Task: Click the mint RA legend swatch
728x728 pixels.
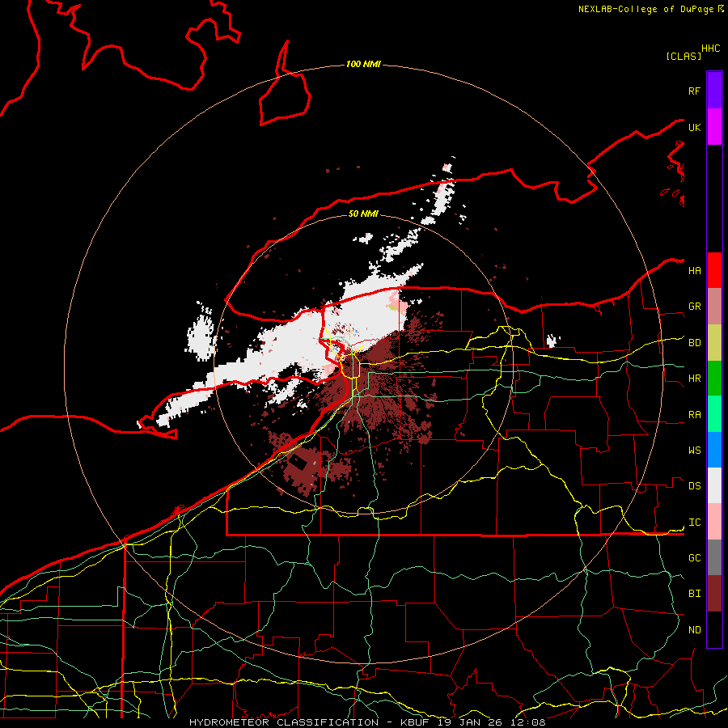Action: (714, 414)
